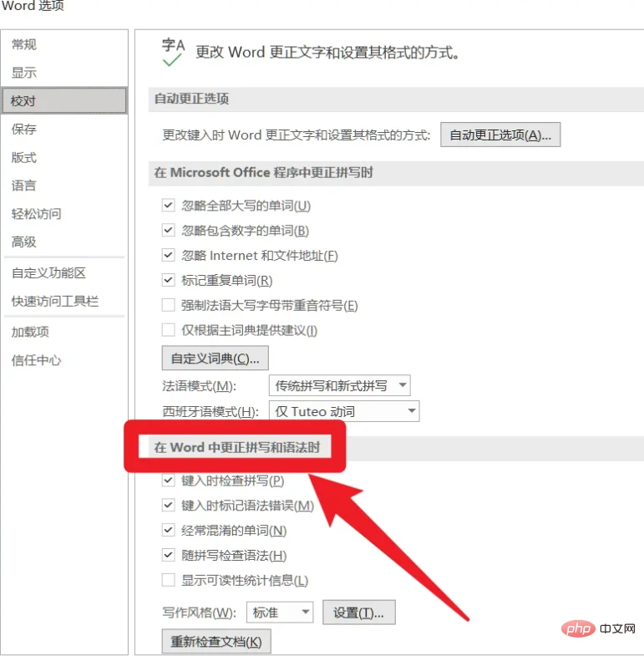Toggle 随拼写检查语法(H) checkbox
Screen dimensions: 644x656
[x=168, y=555]
